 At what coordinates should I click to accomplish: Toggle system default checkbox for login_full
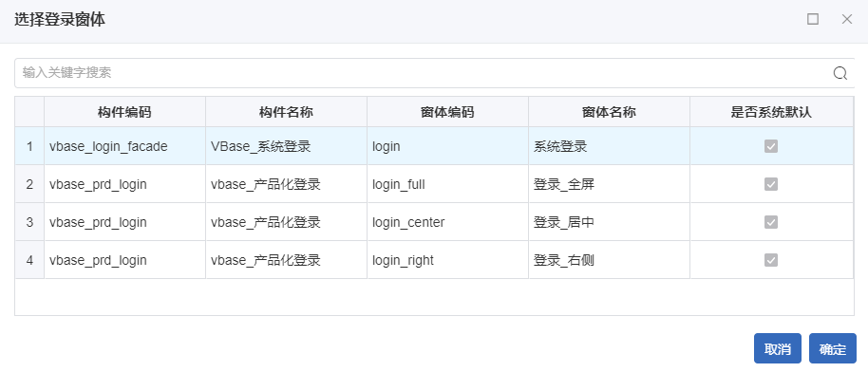[x=771, y=184]
